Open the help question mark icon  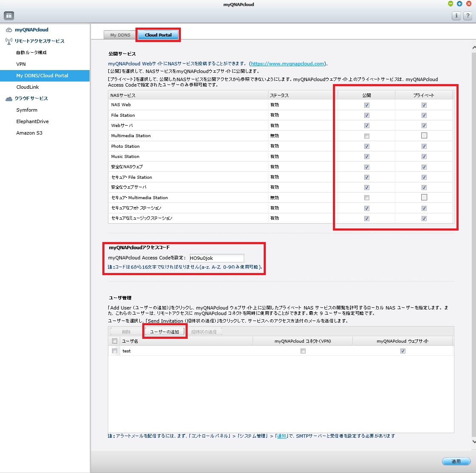468,15
